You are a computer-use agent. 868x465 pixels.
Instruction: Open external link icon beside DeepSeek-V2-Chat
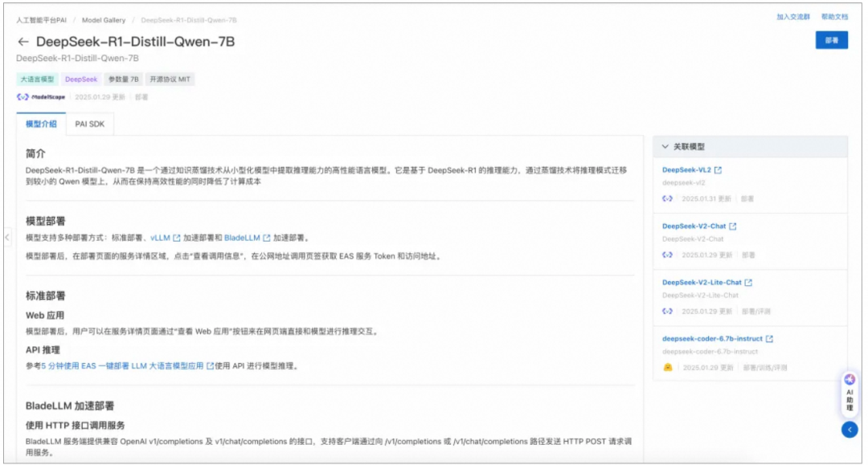pos(733,226)
